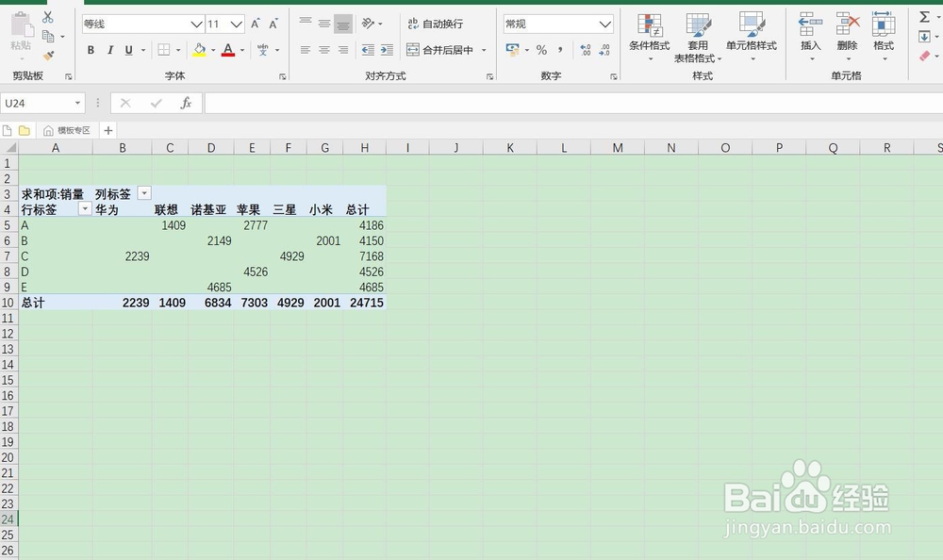Click the Paste clipboard icon

pos(21,25)
